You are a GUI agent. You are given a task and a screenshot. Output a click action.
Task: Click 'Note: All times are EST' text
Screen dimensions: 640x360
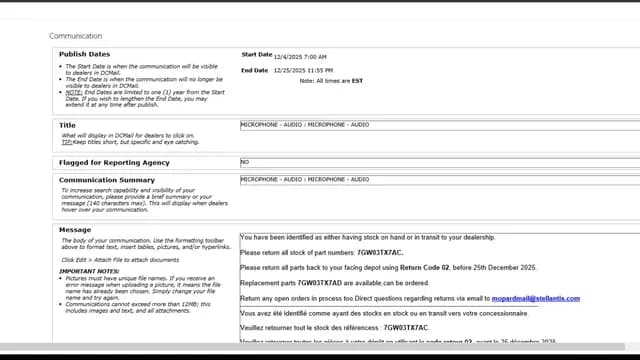[331, 81]
